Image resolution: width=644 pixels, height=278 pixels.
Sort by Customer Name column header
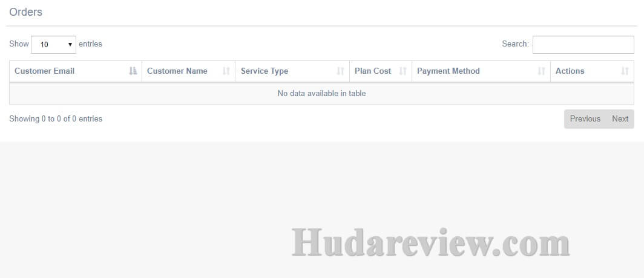pyautogui.click(x=188, y=71)
